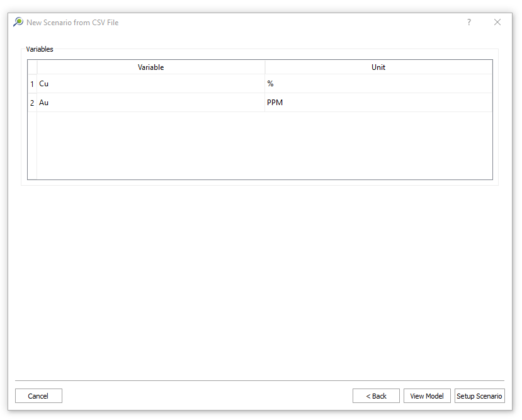
Task: Close the New Scenario dialog window
Action: click(x=497, y=22)
